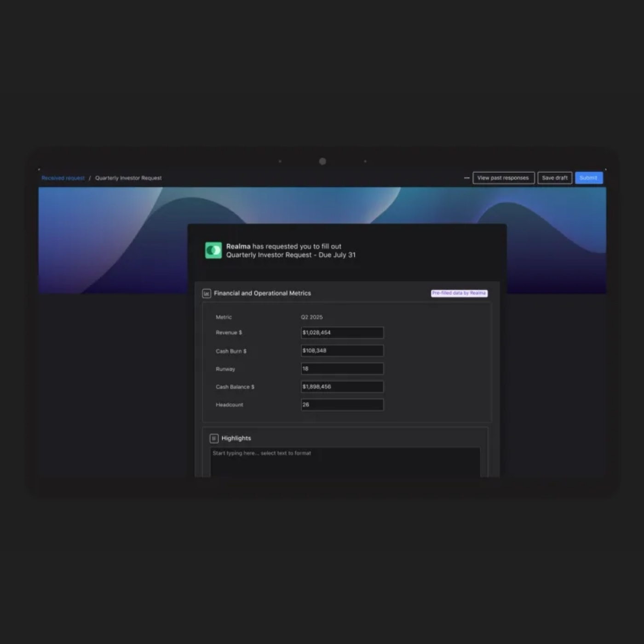Click the Runway input field
This screenshot has height=644, width=644.
[x=342, y=368]
